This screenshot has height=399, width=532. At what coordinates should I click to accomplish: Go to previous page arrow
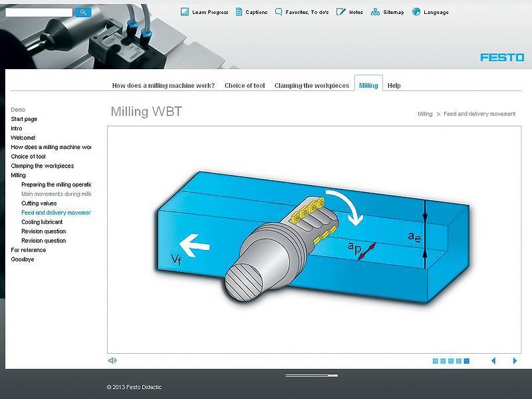pos(493,360)
